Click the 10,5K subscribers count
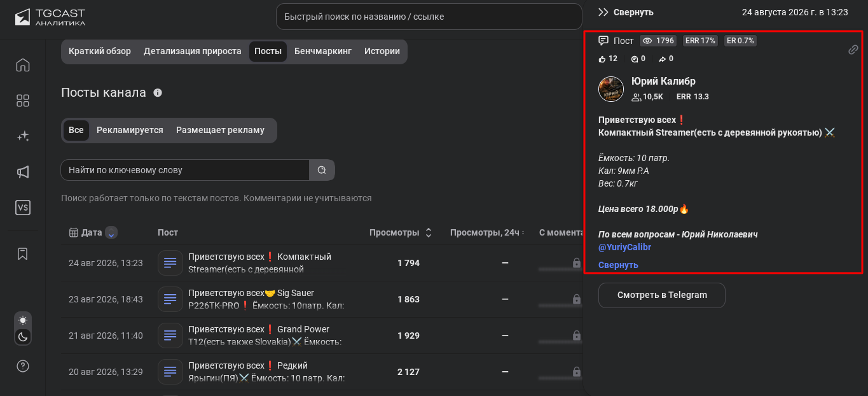Image resolution: width=868 pixels, height=396 pixels. pos(647,97)
